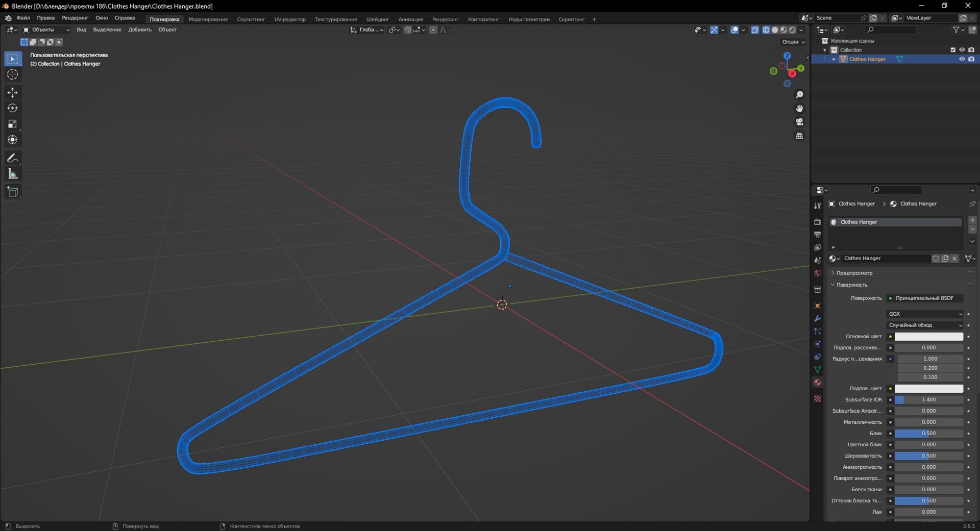Switch to Material Preview shading
980x531 pixels.
tap(783, 30)
